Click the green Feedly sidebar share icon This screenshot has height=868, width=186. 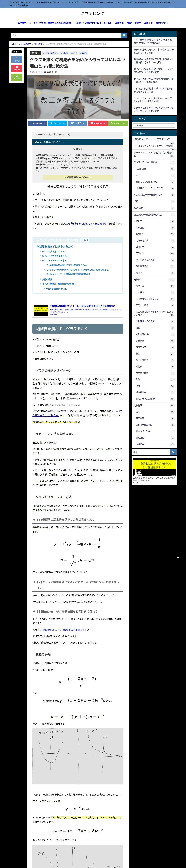point(17,77)
